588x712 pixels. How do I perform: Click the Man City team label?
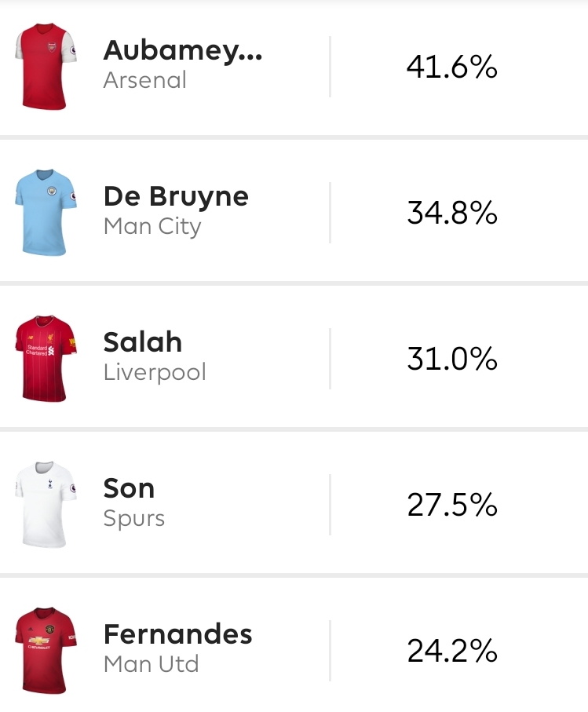point(152,227)
